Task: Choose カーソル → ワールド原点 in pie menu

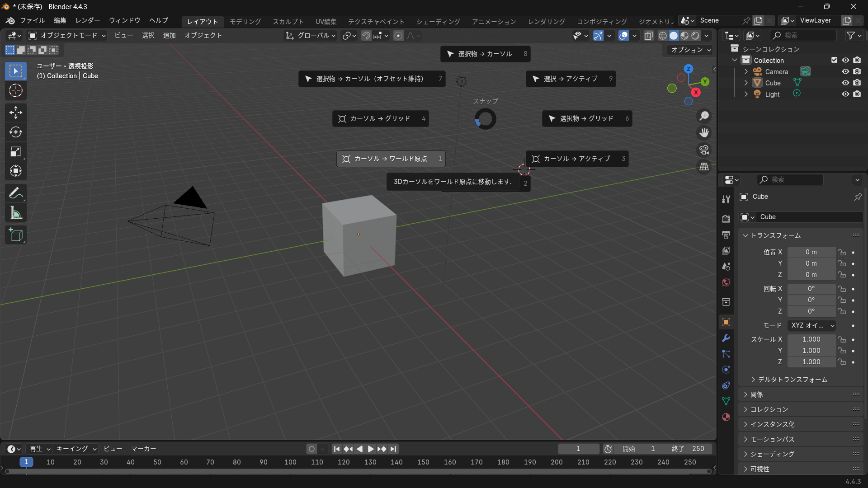Action: [391, 159]
